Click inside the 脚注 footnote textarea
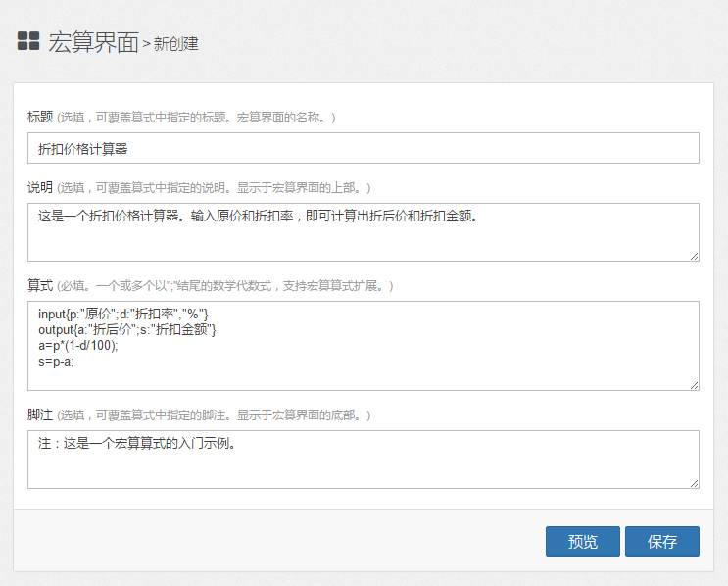 (x=364, y=460)
